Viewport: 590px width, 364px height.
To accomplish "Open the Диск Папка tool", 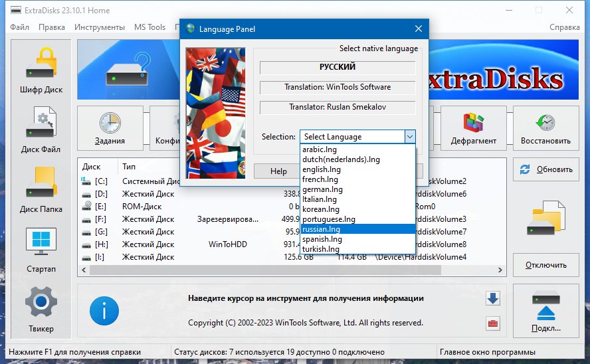I will [41, 189].
